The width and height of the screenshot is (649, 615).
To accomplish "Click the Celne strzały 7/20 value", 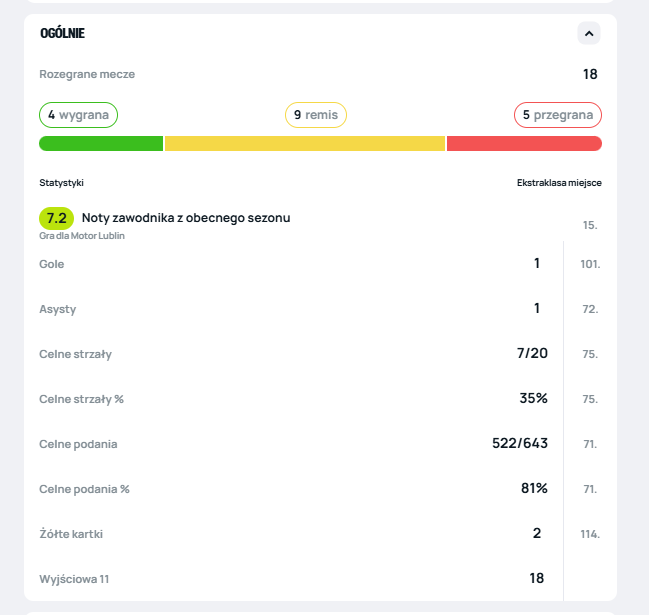I will (x=533, y=353).
